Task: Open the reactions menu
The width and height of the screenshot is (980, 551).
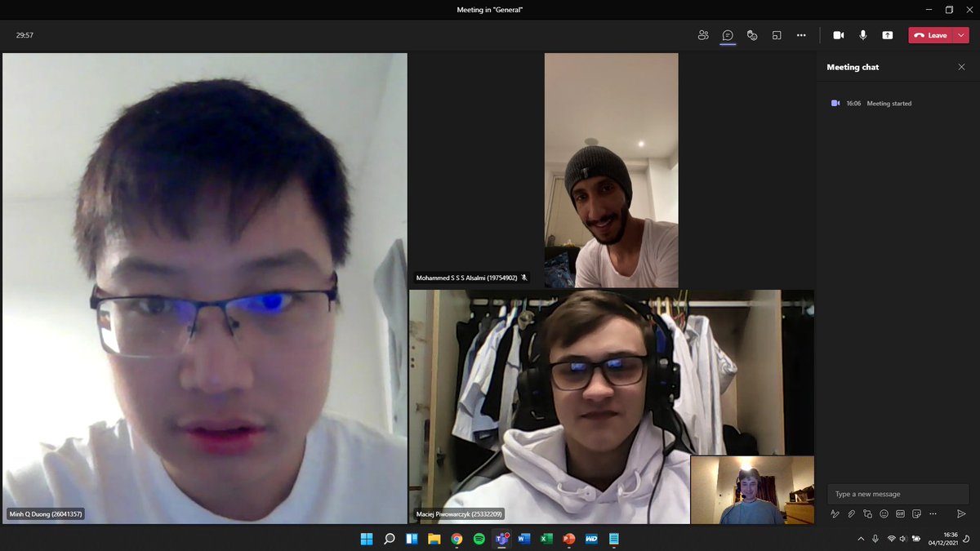Action: [752, 35]
